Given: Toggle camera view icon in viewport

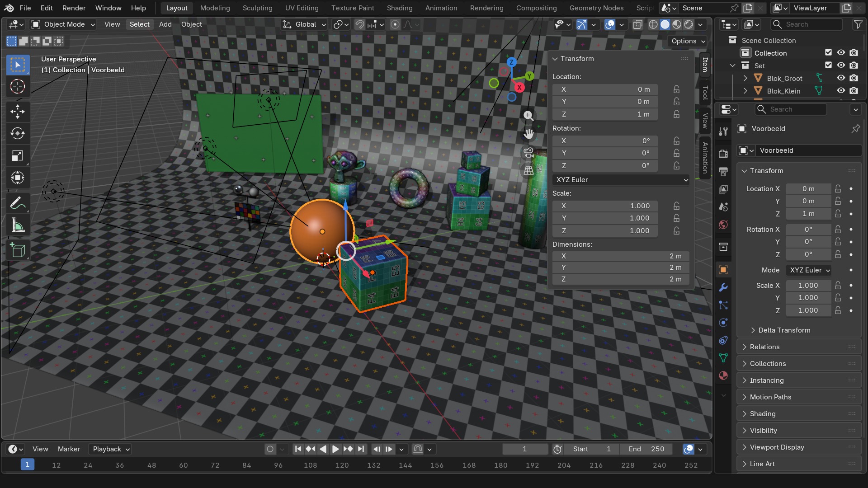Looking at the screenshot, I should tap(528, 152).
